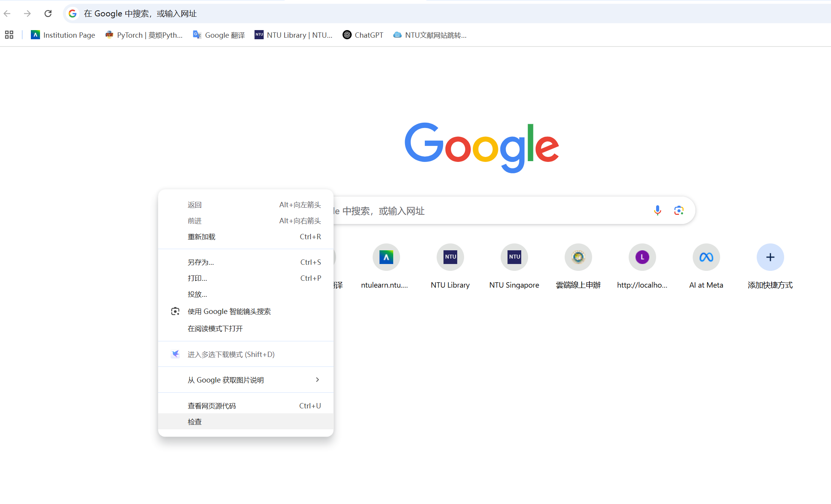Expand 从 Google 获取图片说明 submenu arrow
Screen dimensions: 831x504
tap(317, 380)
